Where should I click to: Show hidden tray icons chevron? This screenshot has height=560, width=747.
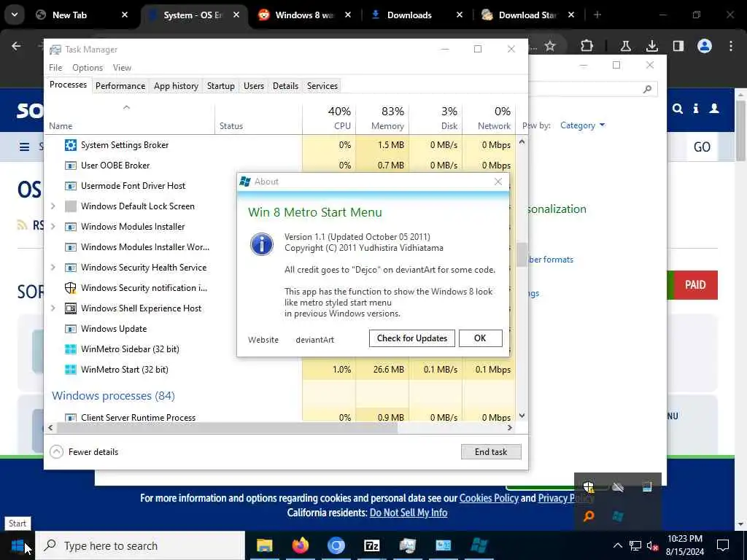click(x=617, y=545)
